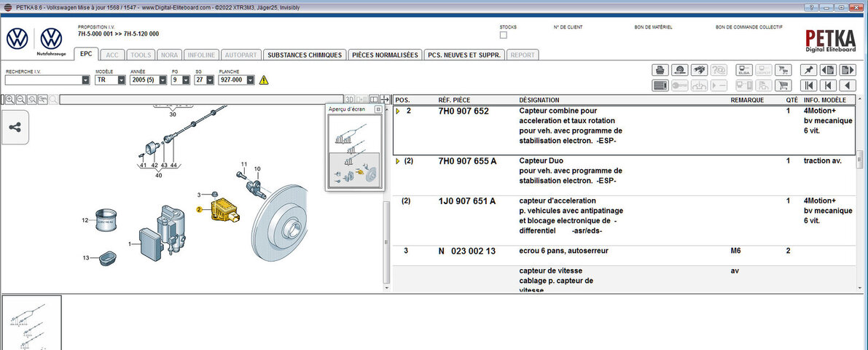Pin the current illustration with pushpin icon

(x=809, y=70)
